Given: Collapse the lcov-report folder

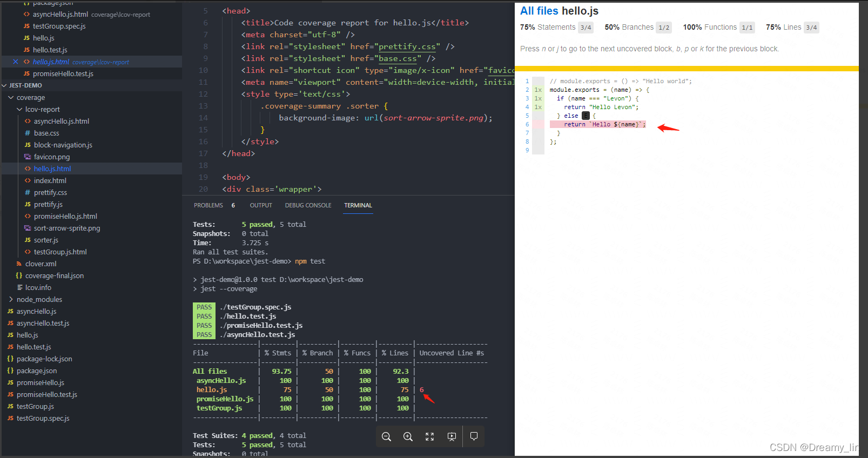Looking at the screenshot, I should [19, 109].
